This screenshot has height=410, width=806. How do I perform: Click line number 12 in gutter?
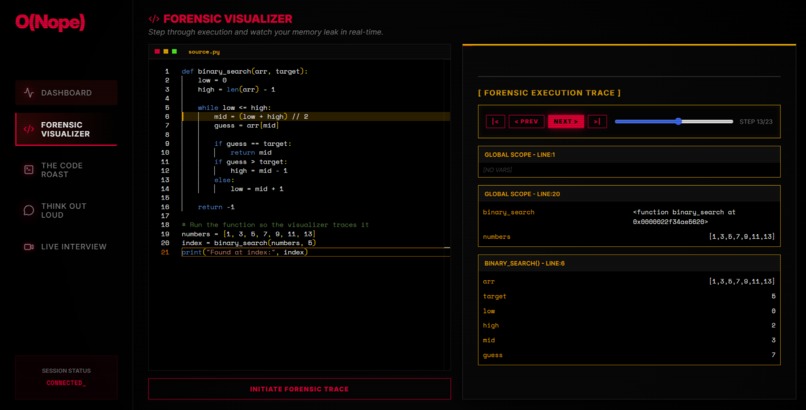coord(165,171)
